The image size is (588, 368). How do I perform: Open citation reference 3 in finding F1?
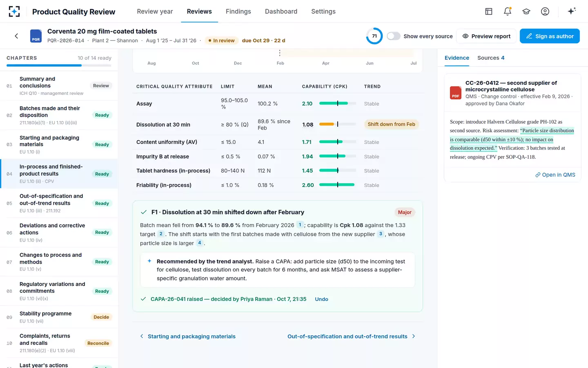click(x=381, y=234)
